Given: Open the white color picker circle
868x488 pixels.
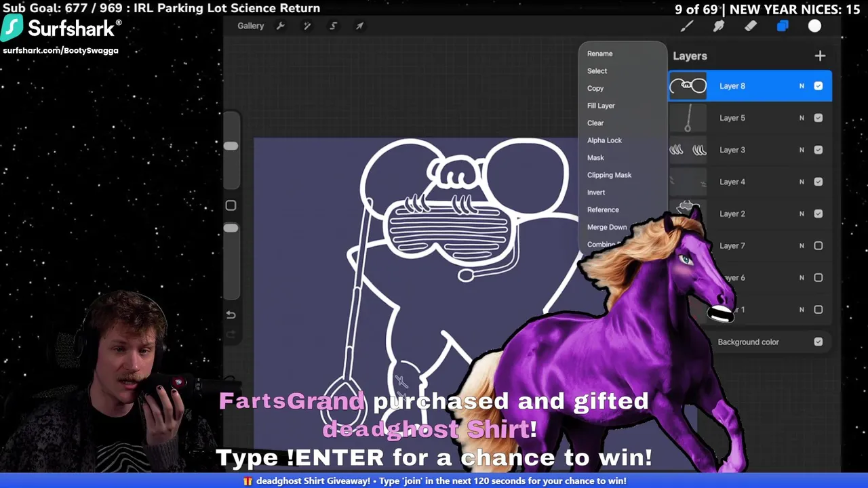Looking at the screenshot, I should (814, 26).
